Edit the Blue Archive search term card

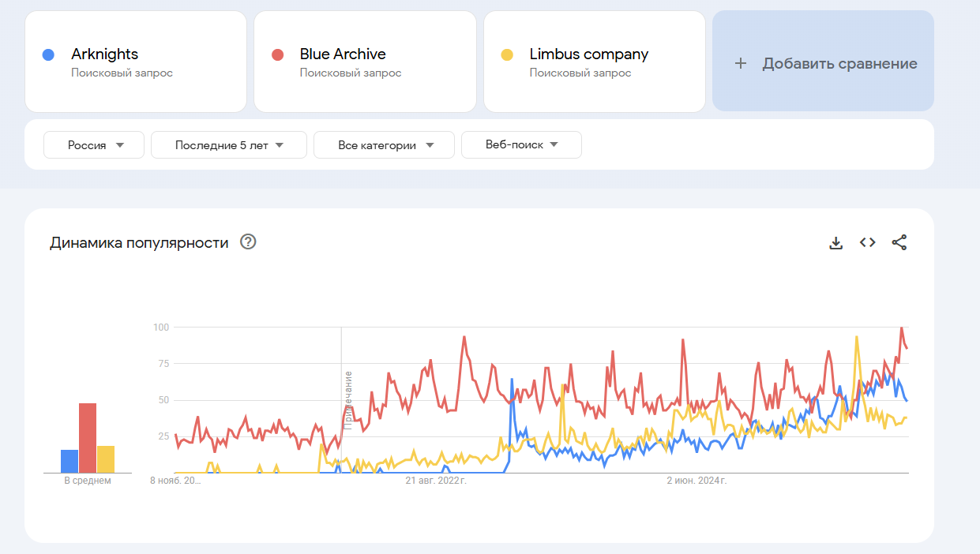point(365,62)
